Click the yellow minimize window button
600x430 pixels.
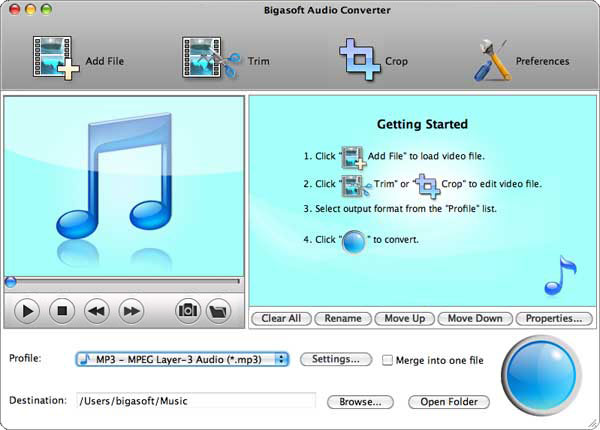tap(31, 9)
